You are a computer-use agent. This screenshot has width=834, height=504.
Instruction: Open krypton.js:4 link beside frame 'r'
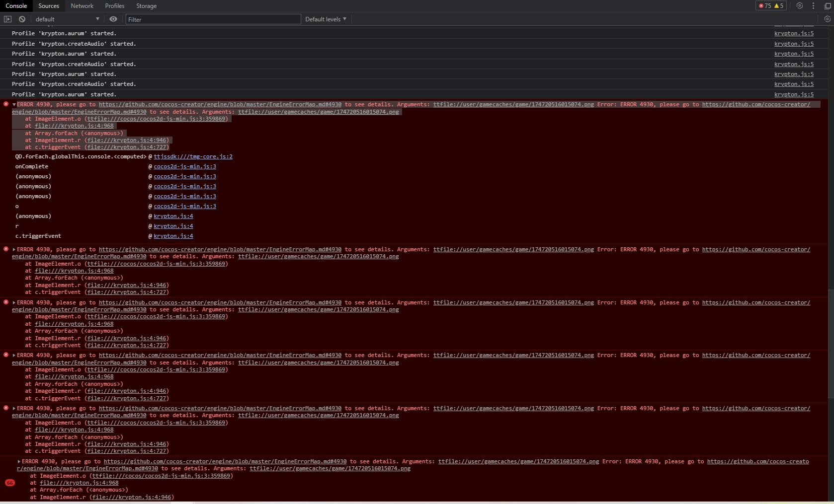pyautogui.click(x=173, y=226)
